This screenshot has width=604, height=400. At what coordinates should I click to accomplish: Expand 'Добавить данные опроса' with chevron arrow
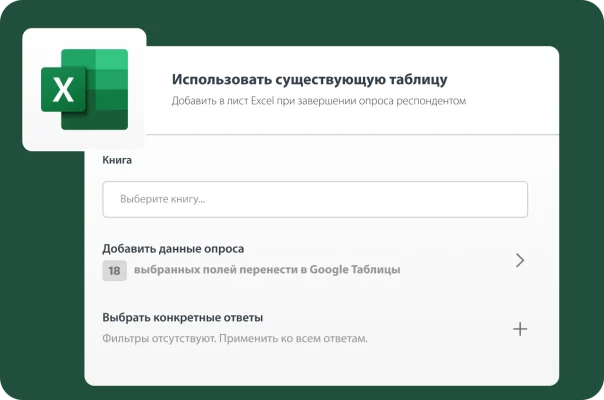click(x=520, y=261)
